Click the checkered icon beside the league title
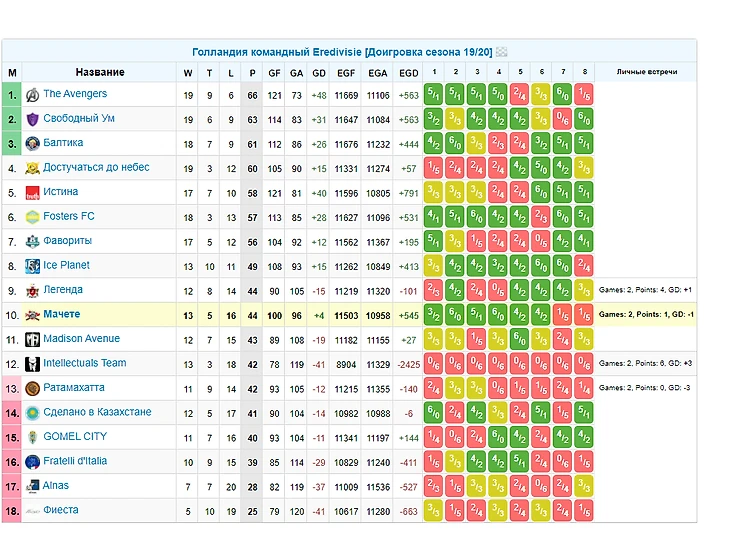The width and height of the screenshot is (730, 543). 502,52
